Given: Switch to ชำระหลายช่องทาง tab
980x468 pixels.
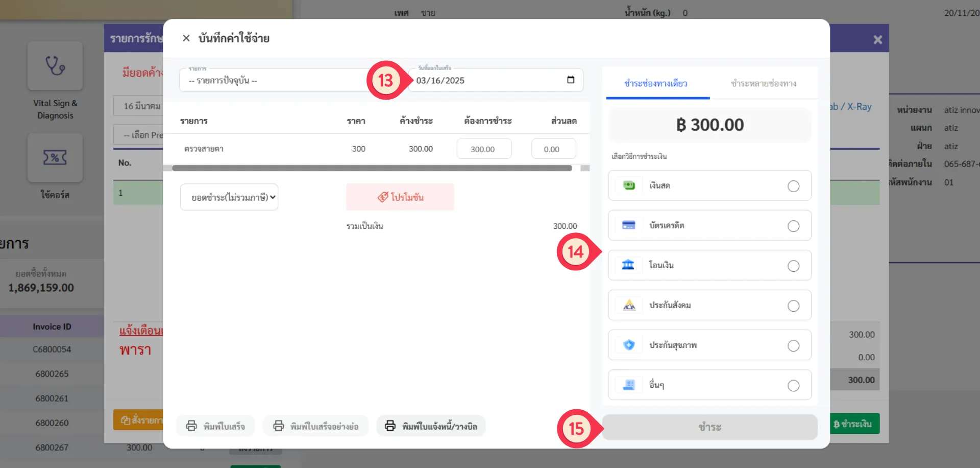Looking at the screenshot, I should point(763,83).
